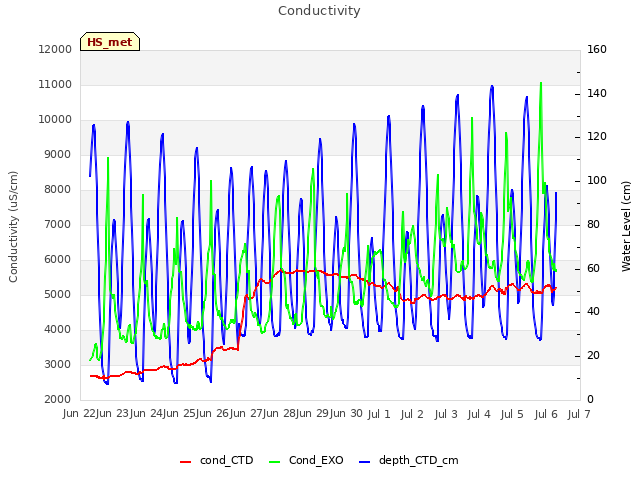The height and width of the screenshot is (480, 640).
Task: Click the 0 tick on water level axis
Action: (x=590, y=400)
